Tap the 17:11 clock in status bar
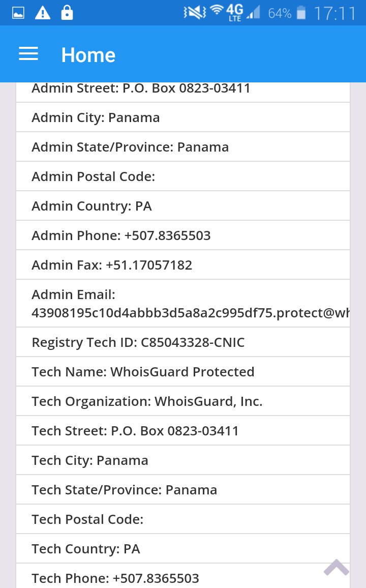Viewport: 366px width, 588px height. [x=334, y=13]
